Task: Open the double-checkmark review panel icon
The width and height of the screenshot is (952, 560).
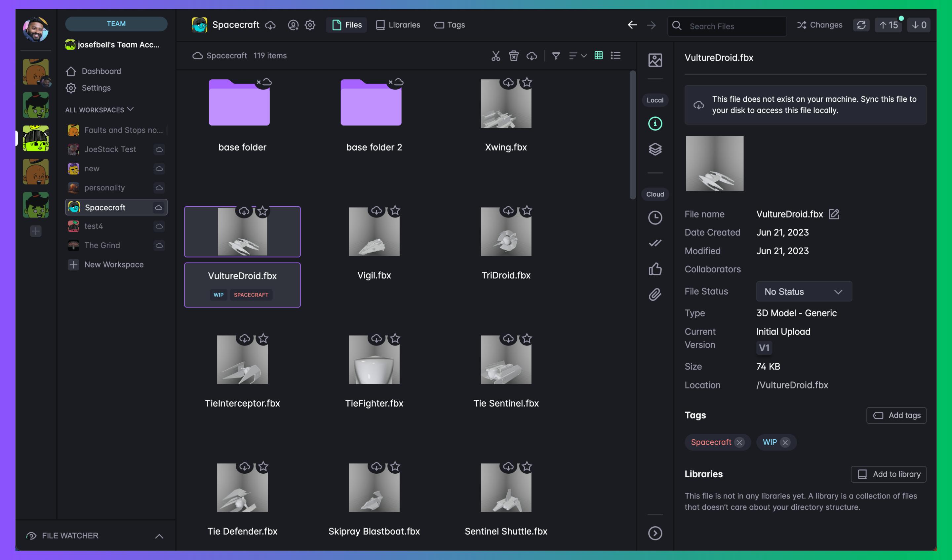Action: tap(655, 243)
